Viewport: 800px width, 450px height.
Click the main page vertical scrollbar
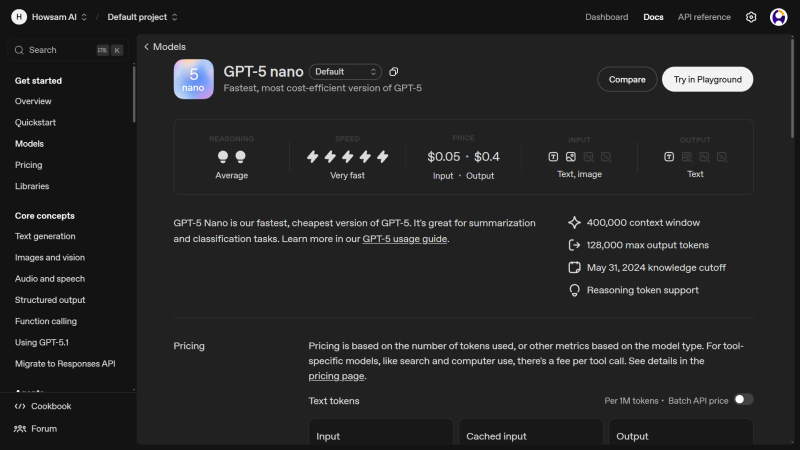click(x=792, y=88)
